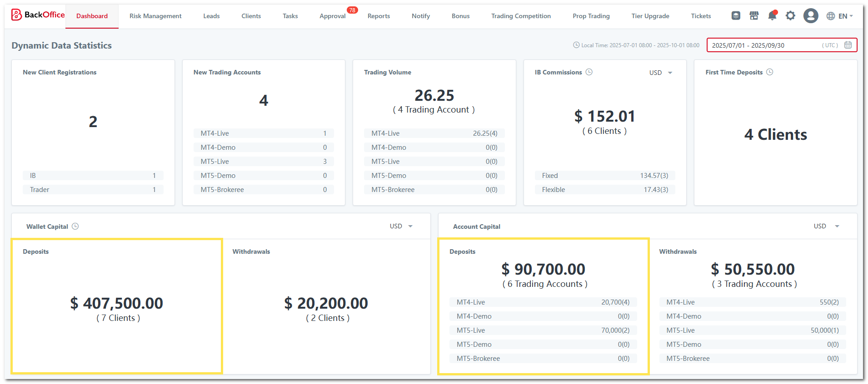
Task: Open the Tickets tab
Action: [x=701, y=16]
